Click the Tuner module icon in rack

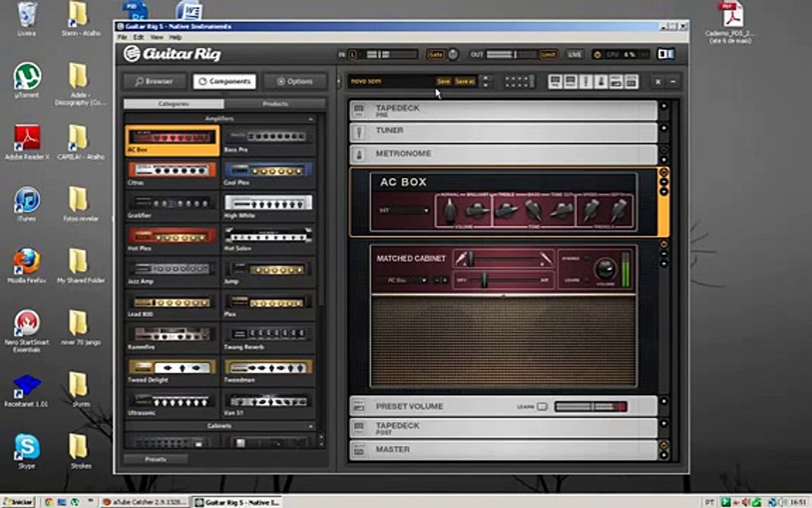point(359,132)
